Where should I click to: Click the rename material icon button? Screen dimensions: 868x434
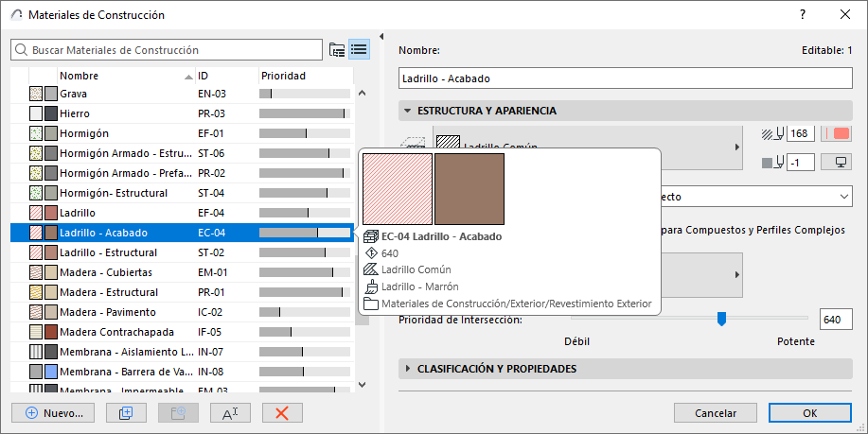click(x=230, y=412)
